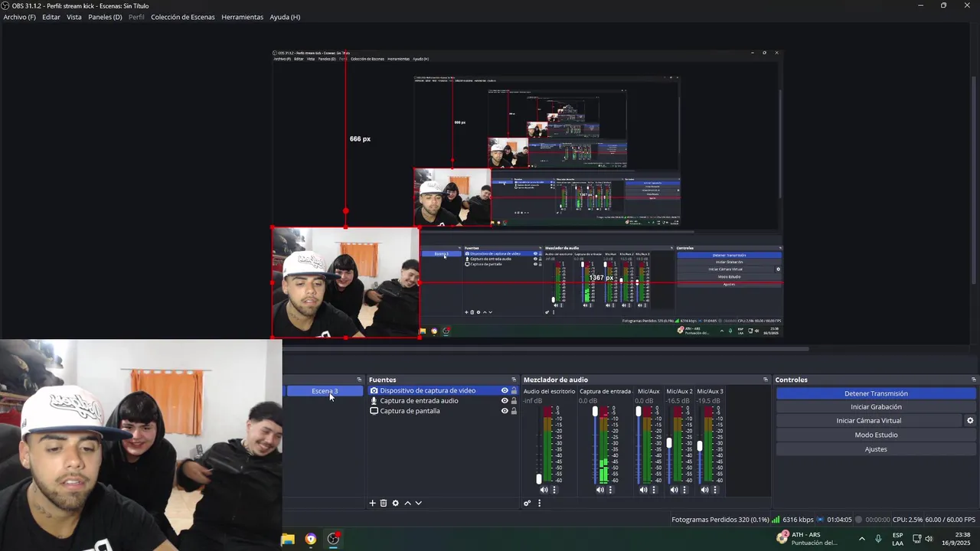Open Ajustes from the Controles panel
Image resolution: width=980 pixels, height=551 pixels.
click(x=876, y=449)
